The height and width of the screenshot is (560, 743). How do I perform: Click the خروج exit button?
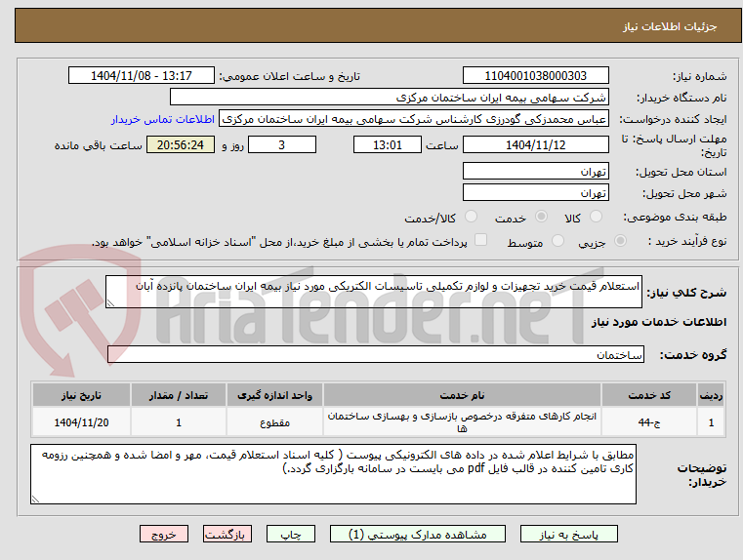(163, 534)
